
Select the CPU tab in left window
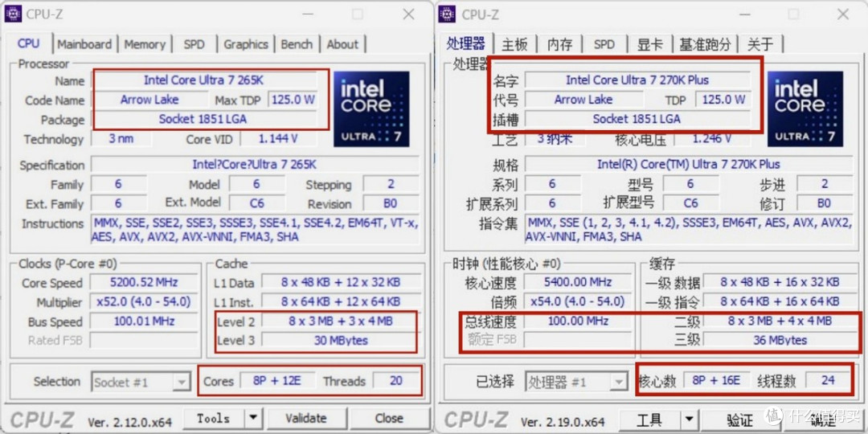pos(29,43)
